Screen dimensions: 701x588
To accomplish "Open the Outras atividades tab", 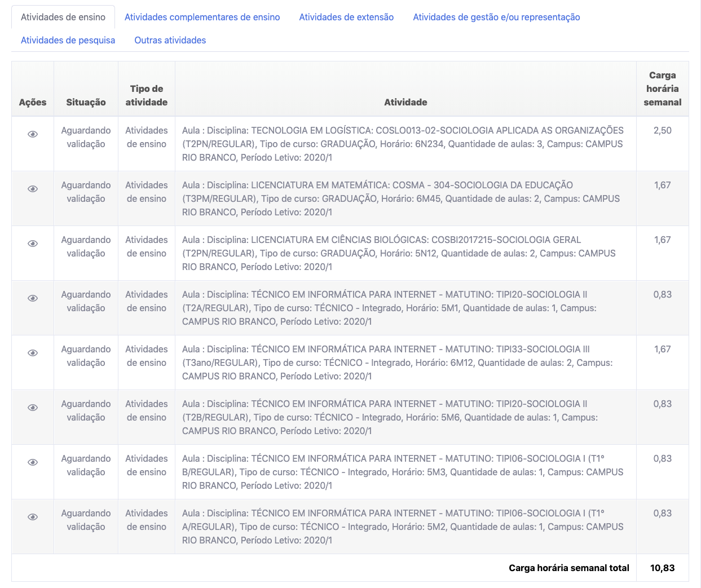I will pos(170,40).
